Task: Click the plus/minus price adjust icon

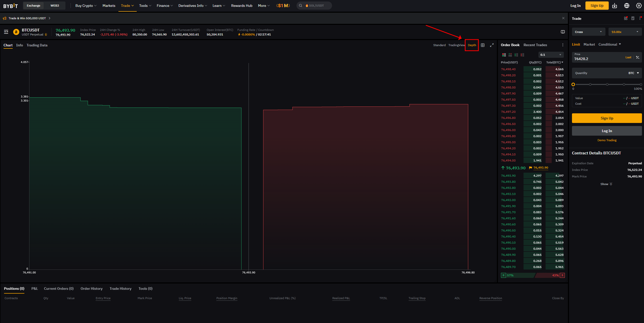Action: tap(638, 57)
